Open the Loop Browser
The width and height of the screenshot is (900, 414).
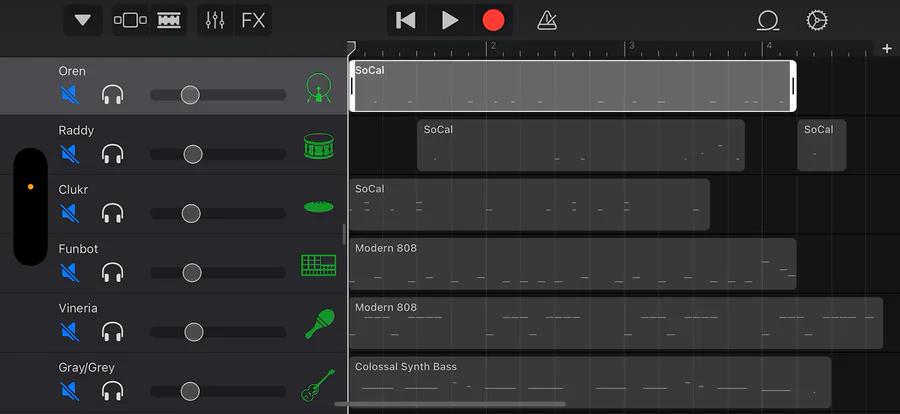pos(767,21)
